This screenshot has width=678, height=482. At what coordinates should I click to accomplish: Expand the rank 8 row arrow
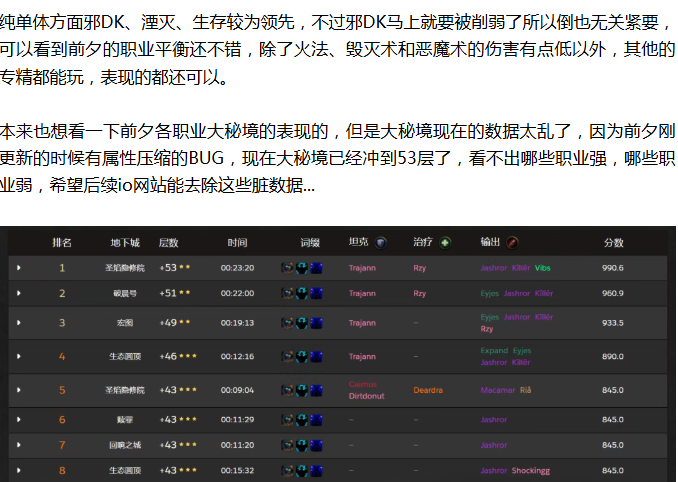(18, 470)
